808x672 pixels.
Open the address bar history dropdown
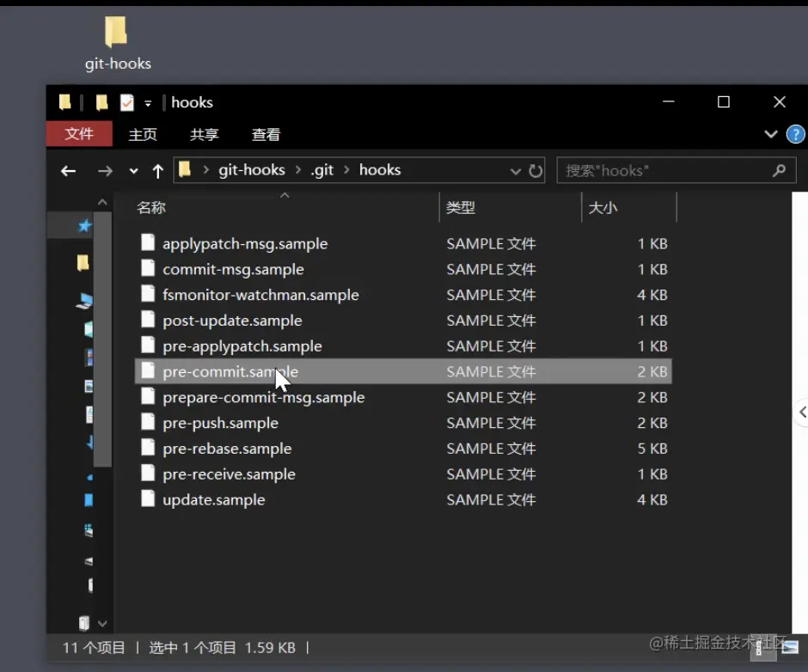click(515, 171)
